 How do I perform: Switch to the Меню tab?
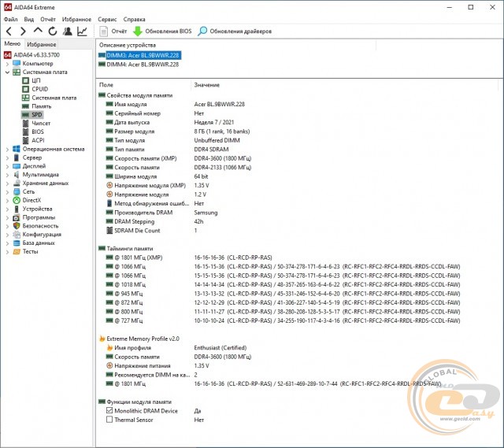(13, 44)
